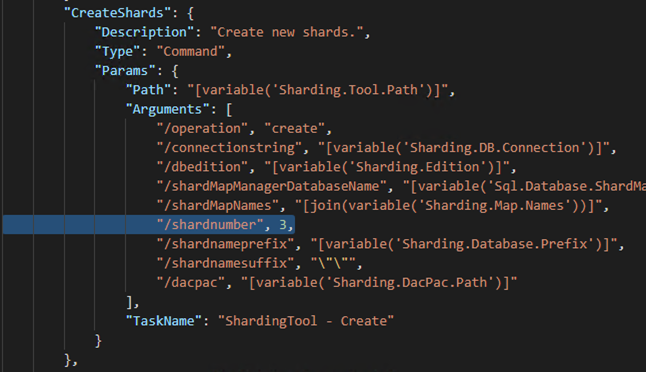The width and height of the screenshot is (646, 372).
Task: Click the "/dacpac" argument
Action: (191, 283)
